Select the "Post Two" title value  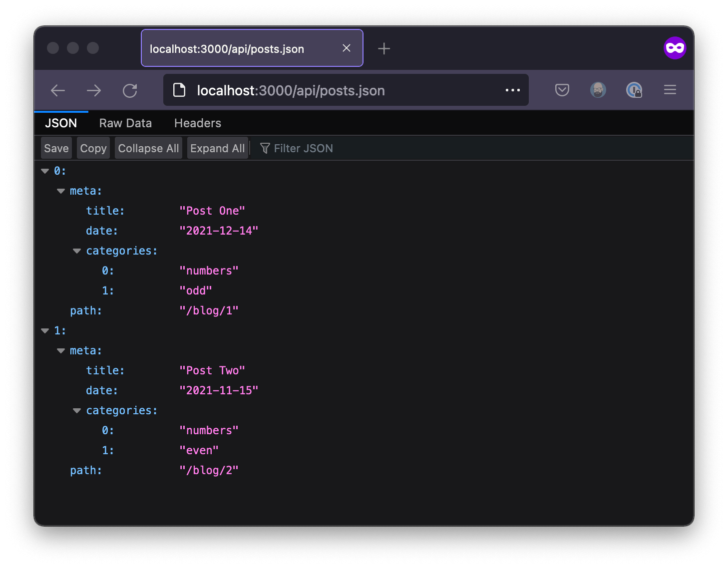click(x=212, y=370)
